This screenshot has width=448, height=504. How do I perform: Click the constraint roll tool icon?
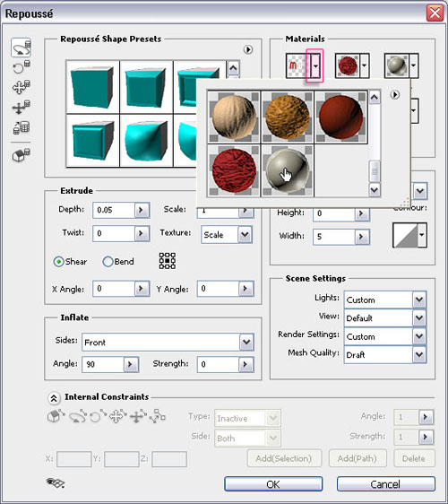tap(98, 416)
